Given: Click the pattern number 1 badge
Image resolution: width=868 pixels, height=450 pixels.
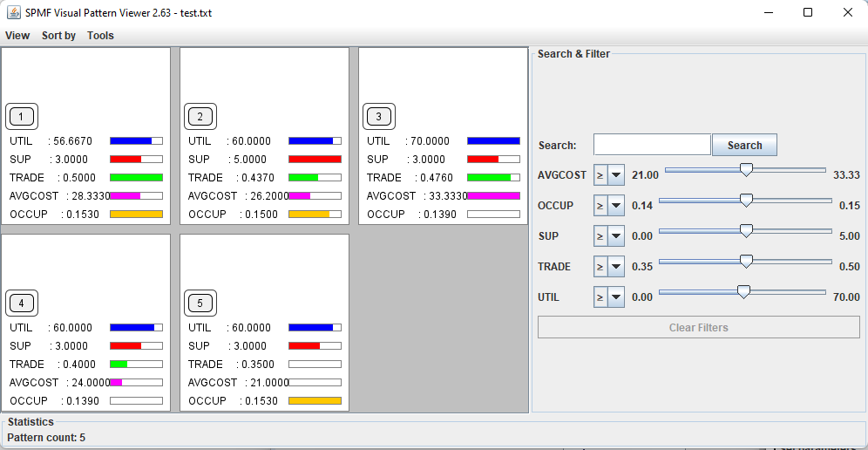Looking at the screenshot, I should pyautogui.click(x=22, y=117).
